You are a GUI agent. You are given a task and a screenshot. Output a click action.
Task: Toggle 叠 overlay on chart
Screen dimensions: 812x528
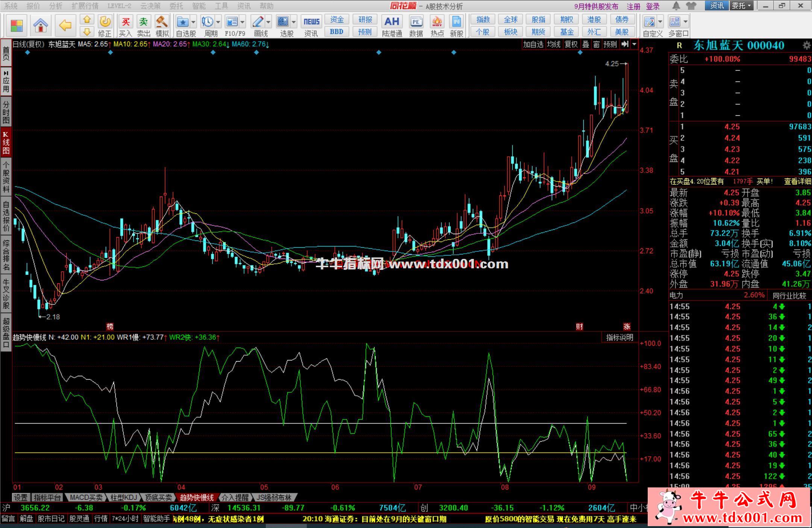(x=586, y=44)
